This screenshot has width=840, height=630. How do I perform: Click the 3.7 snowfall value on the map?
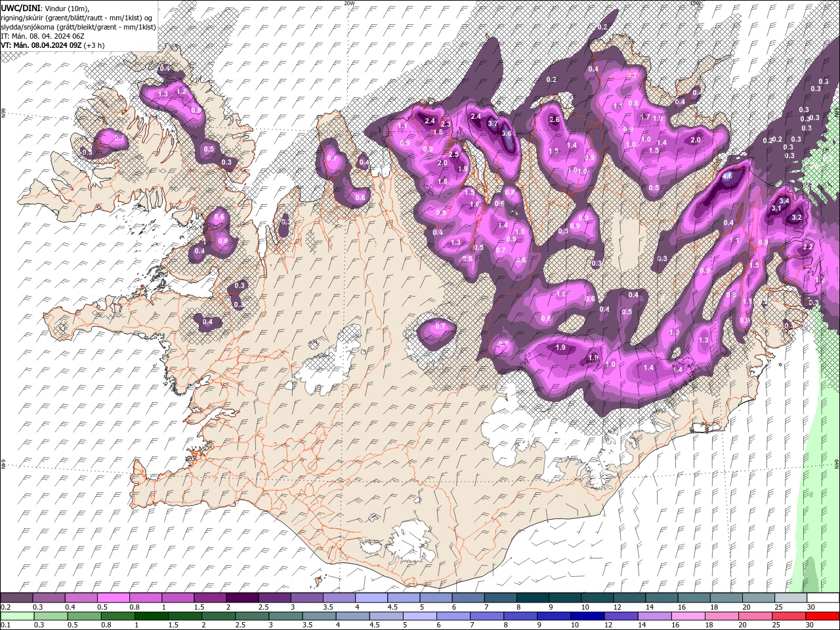tap(493, 123)
